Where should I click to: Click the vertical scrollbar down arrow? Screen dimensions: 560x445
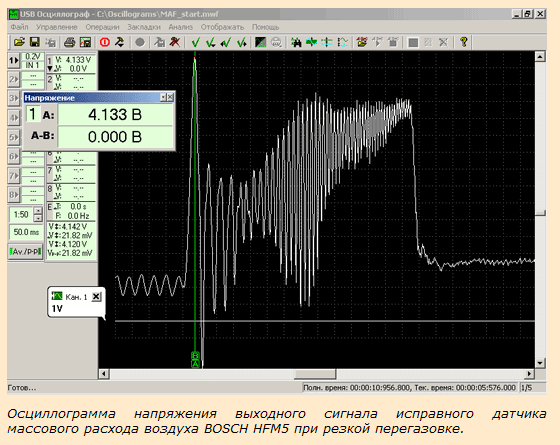pos(540,363)
